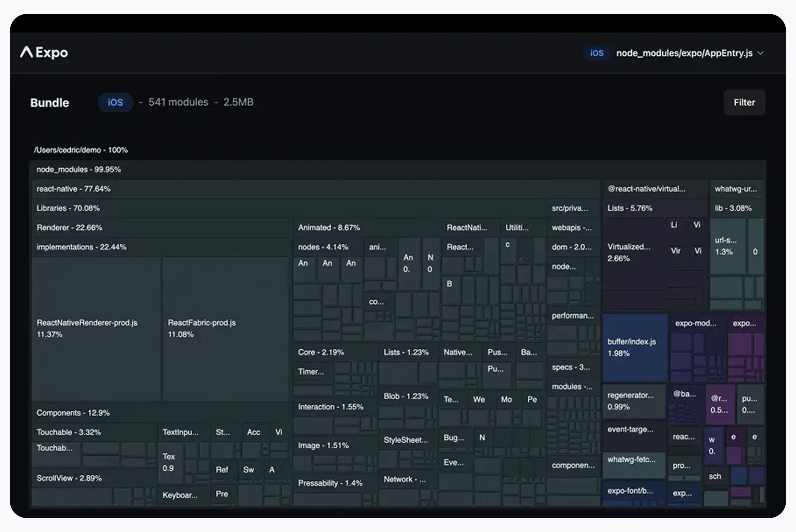
Task: Select the /Users/cedric/demo - 100% root node
Action: point(81,150)
